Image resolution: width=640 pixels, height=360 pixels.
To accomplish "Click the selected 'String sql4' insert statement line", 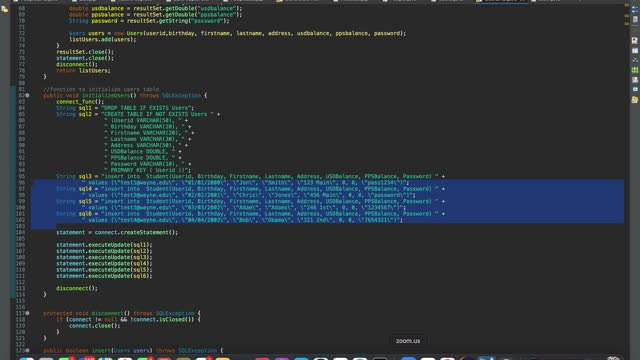I will pos(251,189).
